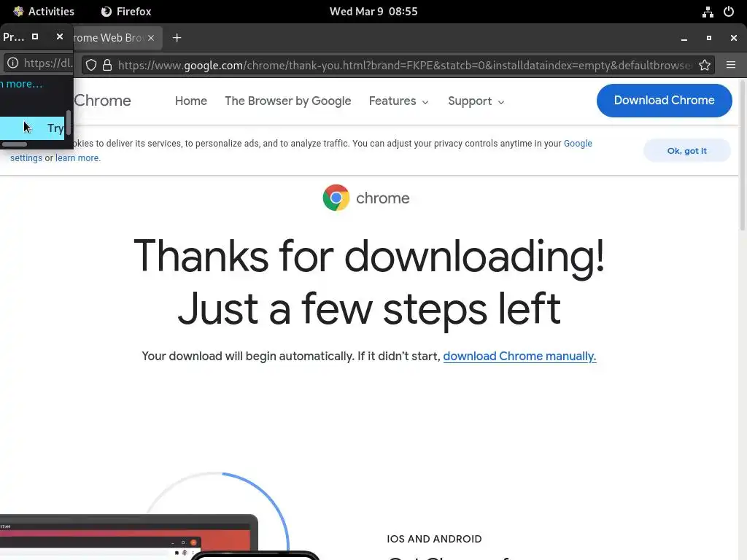Click the laptop screenshot illustration at the bottom
The image size is (747, 560).
click(x=128, y=537)
